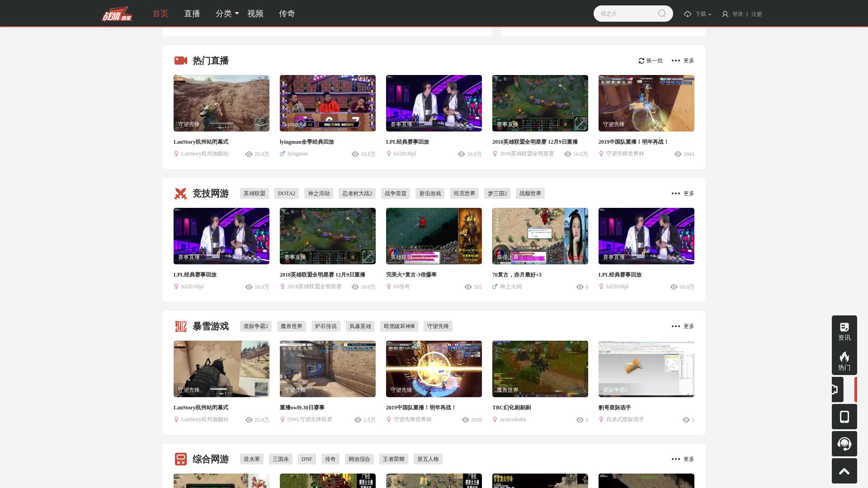Click the 竞技网游 crossed swords icon
The height and width of the screenshot is (488, 868).
pyautogui.click(x=181, y=193)
